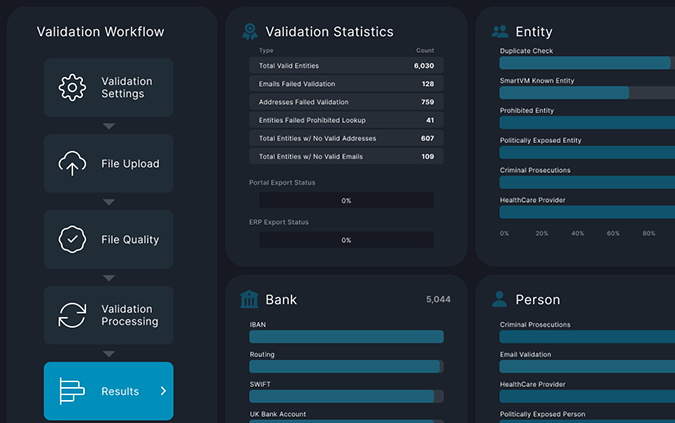Click the Person panel user icon
The image size is (675, 423).
pos(500,299)
